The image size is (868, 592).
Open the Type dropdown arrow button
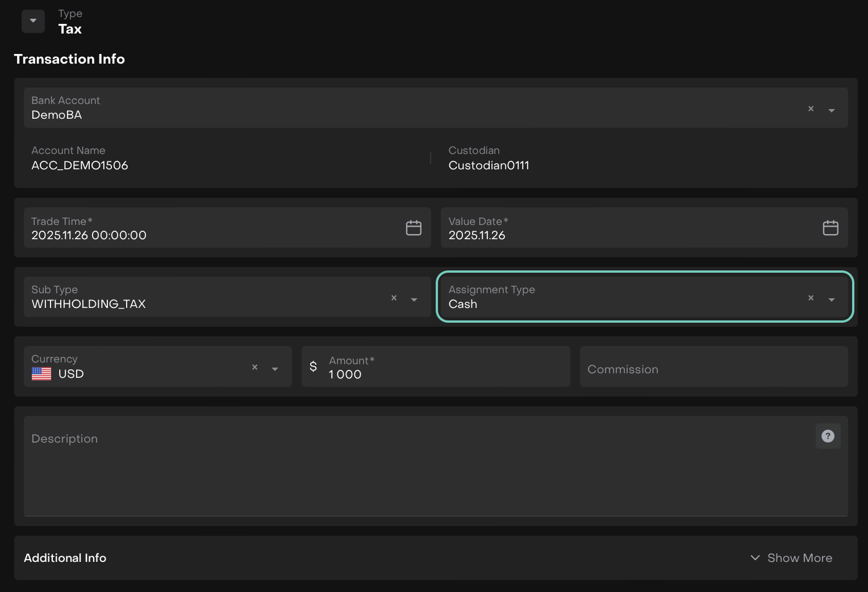(33, 21)
